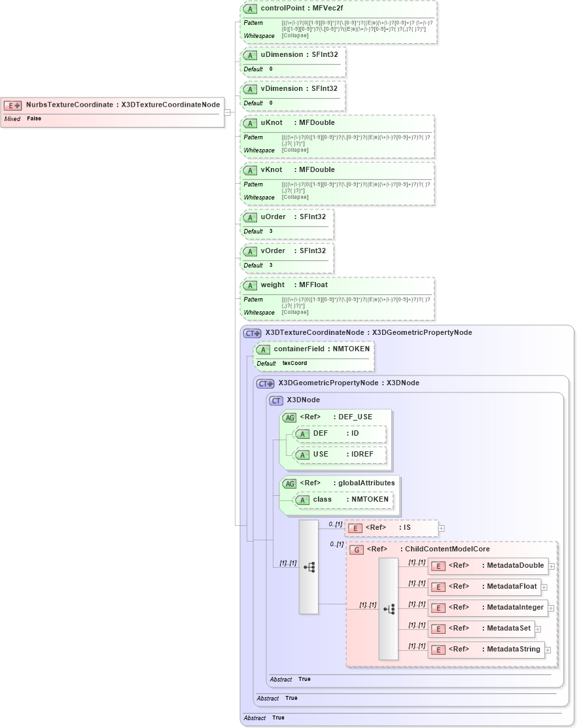Click the MetadataString reference label

495,649
